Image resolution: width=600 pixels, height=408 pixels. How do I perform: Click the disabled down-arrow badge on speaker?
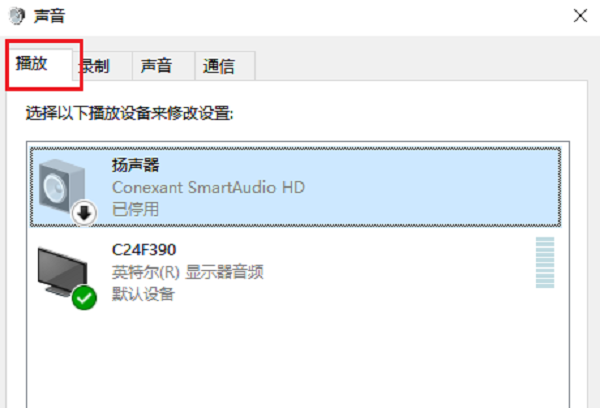point(84,211)
